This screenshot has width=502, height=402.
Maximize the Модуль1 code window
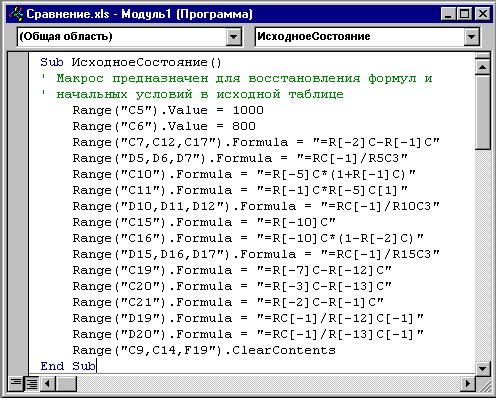coord(465,14)
